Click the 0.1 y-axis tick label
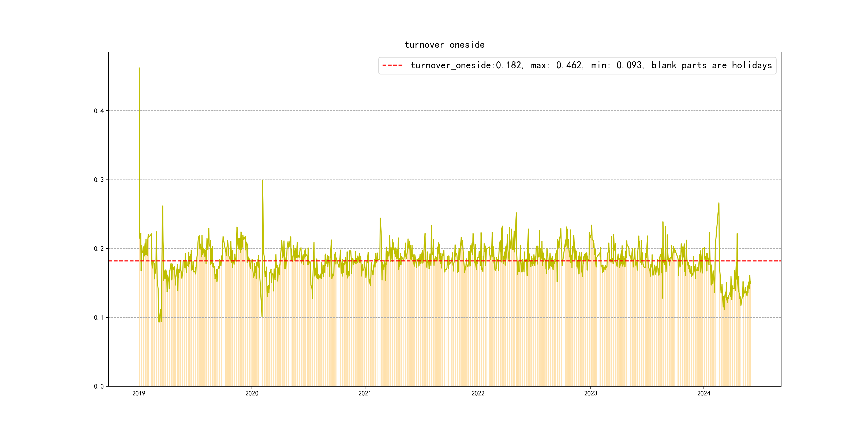Screen dimensions: 868x434 (99, 317)
